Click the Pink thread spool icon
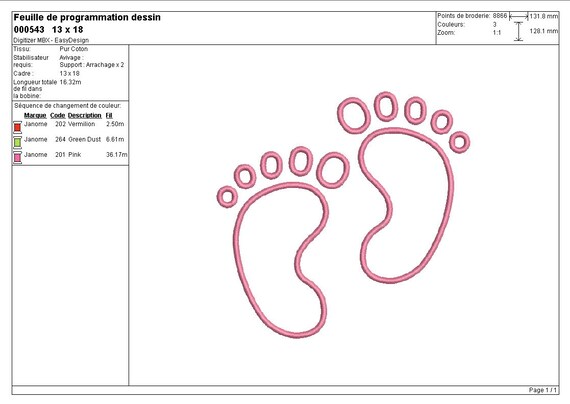Screen dimensions: 570x404 coord(17,157)
